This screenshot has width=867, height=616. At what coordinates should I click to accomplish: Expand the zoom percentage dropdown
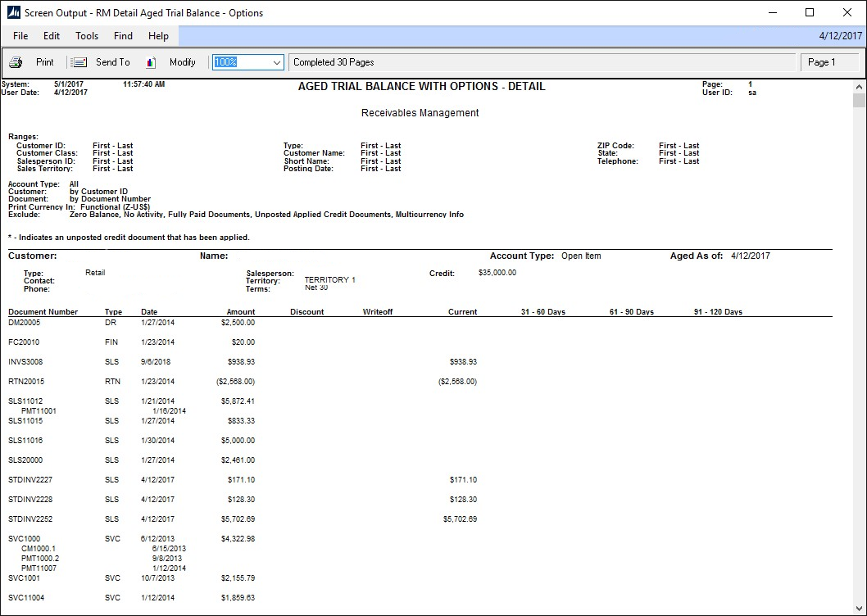point(275,61)
